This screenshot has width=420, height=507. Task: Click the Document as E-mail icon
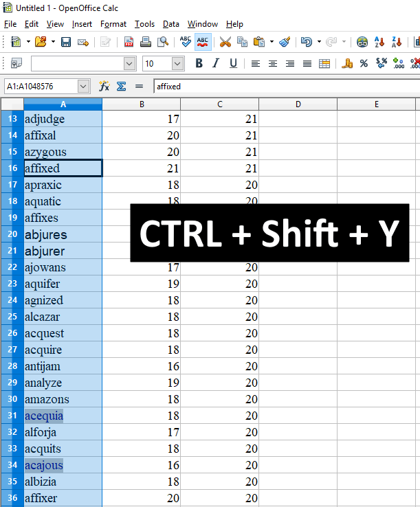pos(83,42)
